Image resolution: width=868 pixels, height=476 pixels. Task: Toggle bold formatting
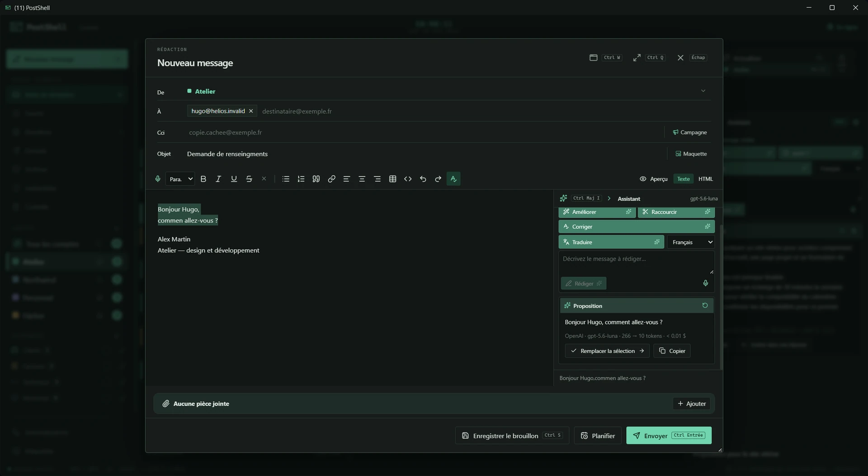[x=203, y=179]
